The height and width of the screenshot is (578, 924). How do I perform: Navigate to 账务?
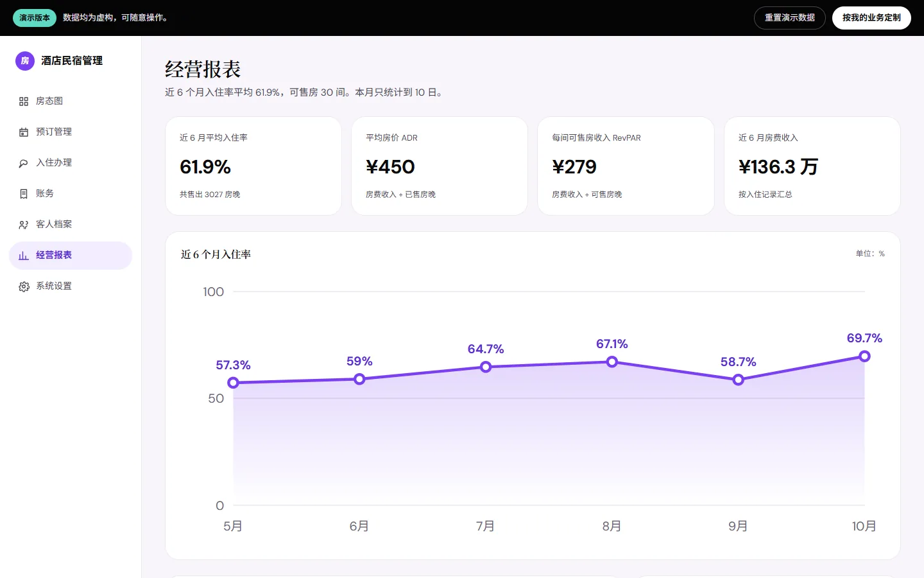click(71, 194)
